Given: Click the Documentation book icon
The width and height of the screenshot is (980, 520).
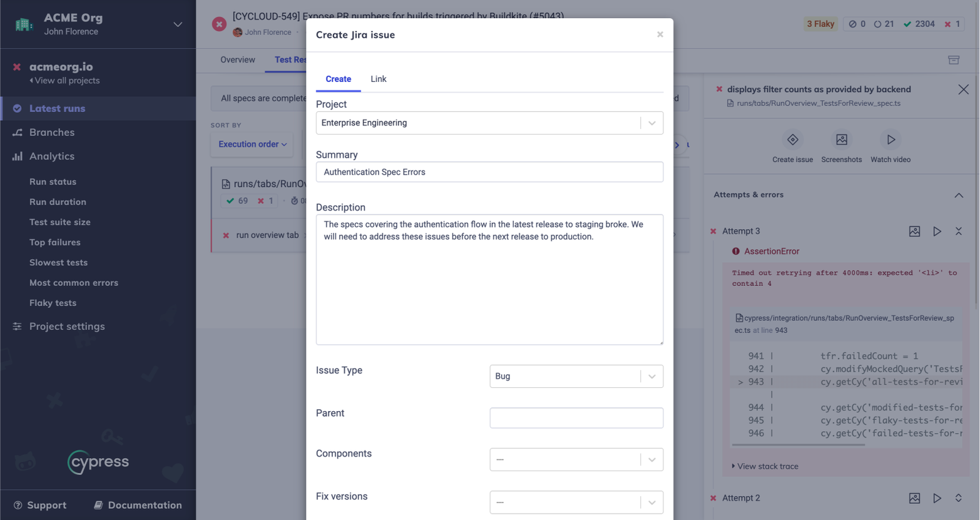Looking at the screenshot, I should (x=98, y=505).
